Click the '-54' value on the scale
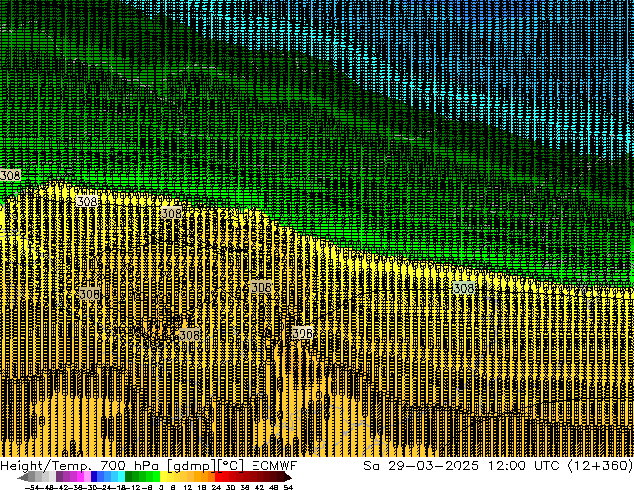Viewport: 634px width, 490px height. point(32,488)
